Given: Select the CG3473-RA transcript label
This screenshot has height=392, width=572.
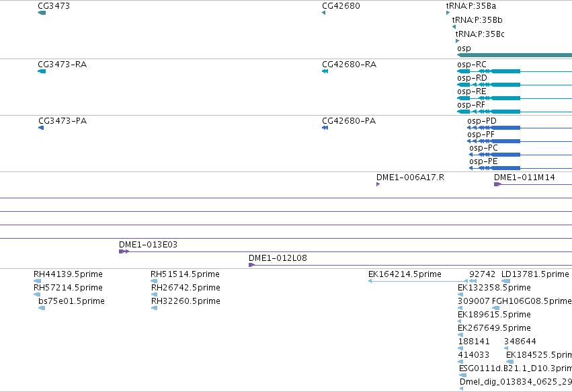Looking at the screenshot, I should pyautogui.click(x=62, y=65).
